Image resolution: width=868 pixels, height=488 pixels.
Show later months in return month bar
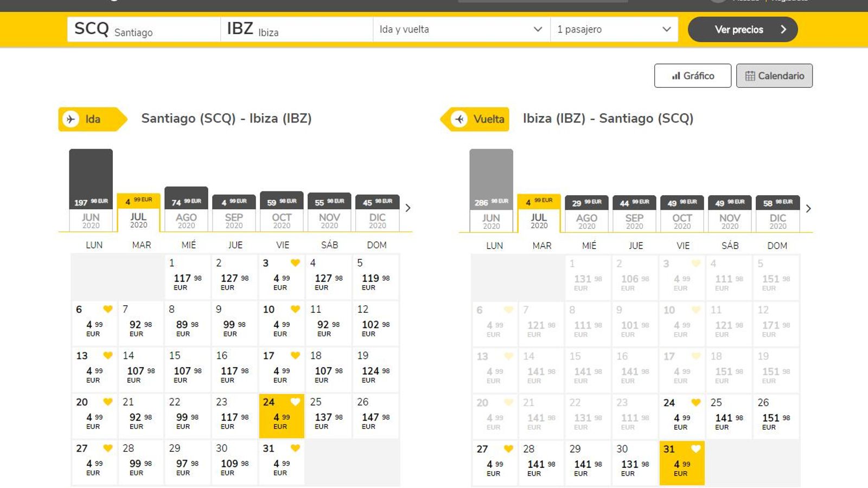[x=808, y=209]
